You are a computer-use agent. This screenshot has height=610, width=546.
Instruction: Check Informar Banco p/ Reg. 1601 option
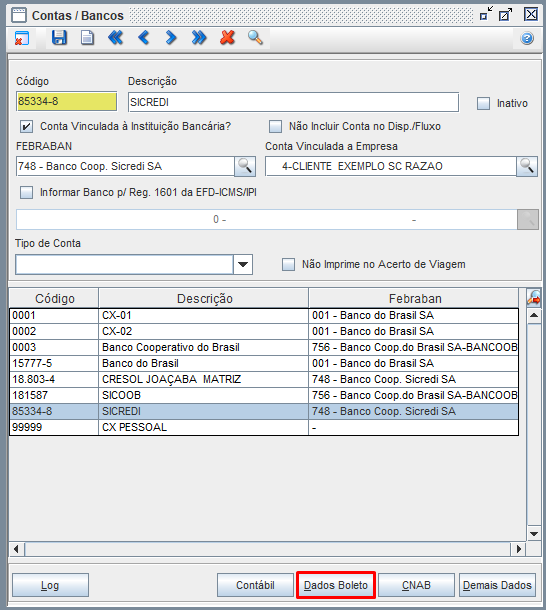pyautogui.click(x=26, y=192)
